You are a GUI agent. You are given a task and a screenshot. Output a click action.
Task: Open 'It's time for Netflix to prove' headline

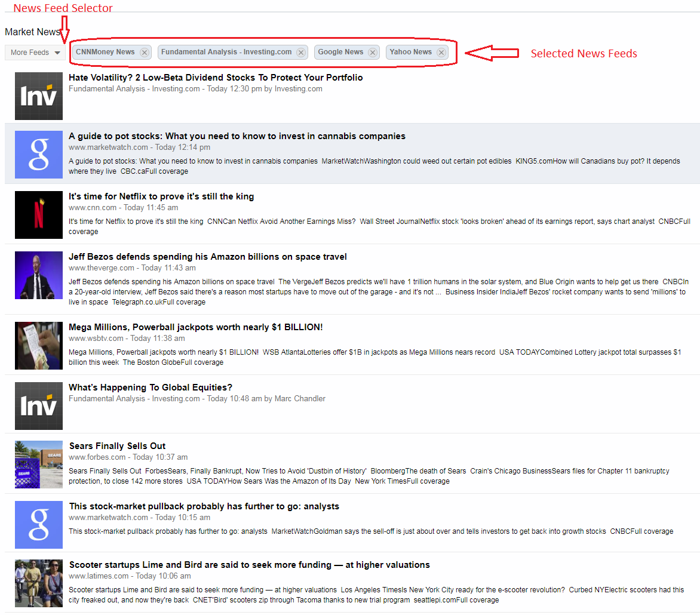pos(161,196)
